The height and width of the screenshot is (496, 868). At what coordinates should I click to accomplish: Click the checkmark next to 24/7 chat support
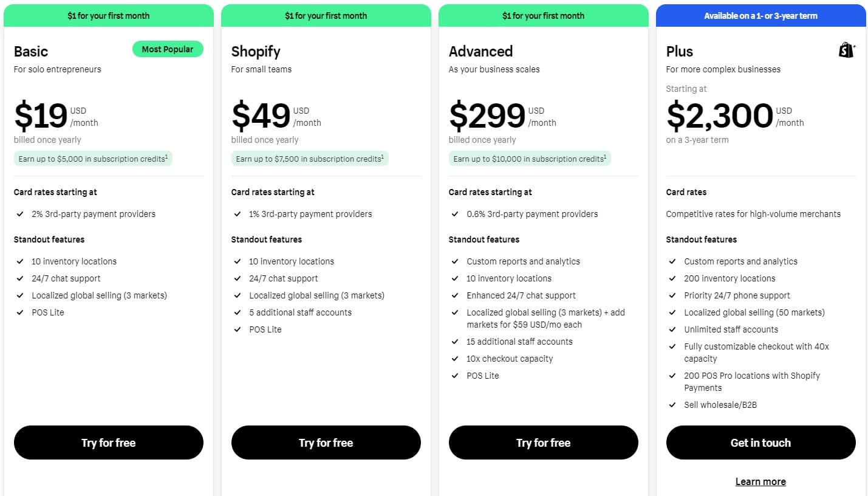(x=20, y=278)
